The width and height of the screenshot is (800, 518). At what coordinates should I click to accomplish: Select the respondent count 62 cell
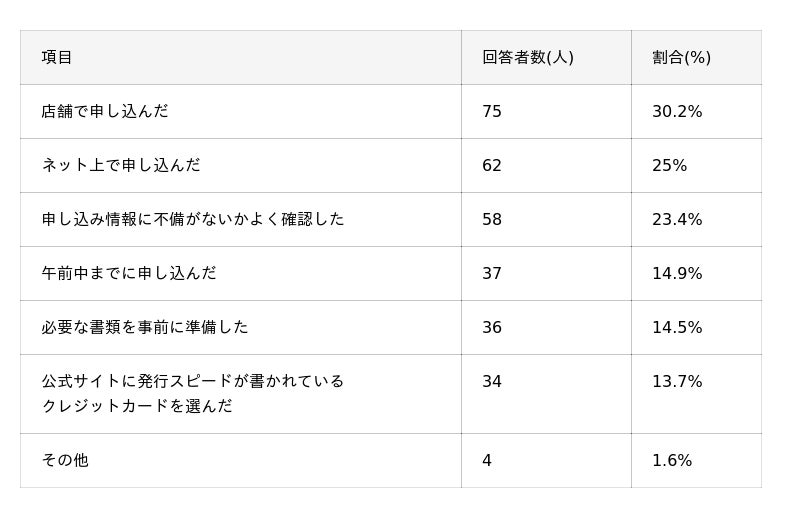(492, 165)
